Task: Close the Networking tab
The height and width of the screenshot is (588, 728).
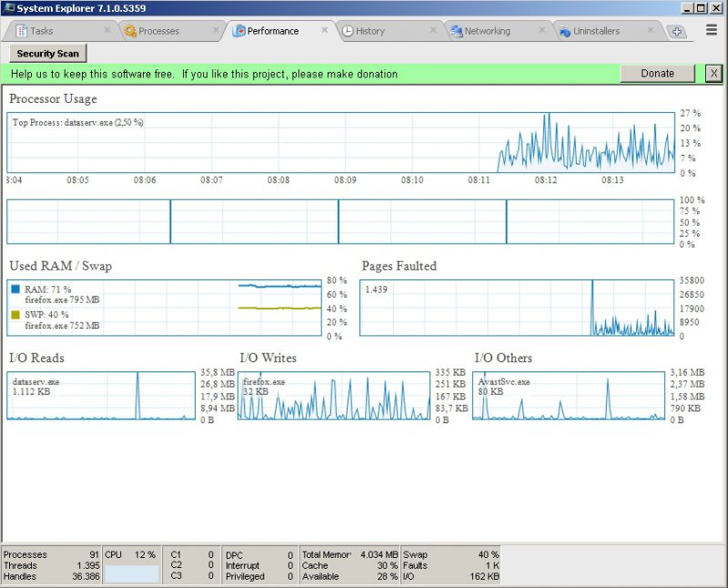Action: click(x=541, y=30)
